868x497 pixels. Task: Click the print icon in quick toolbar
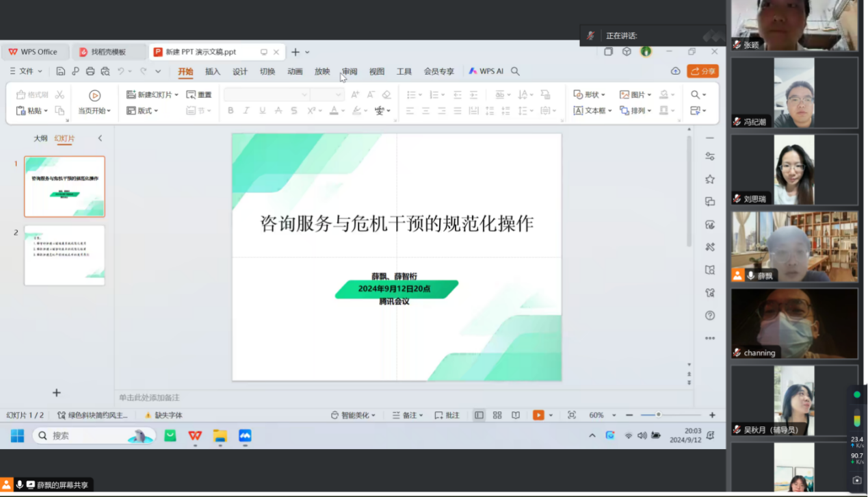tap(90, 71)
